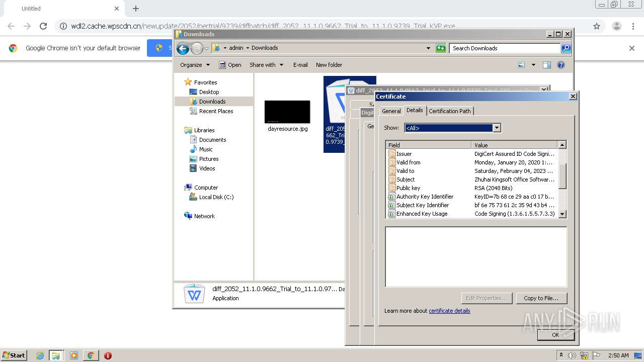Select the Subject Key Identifier row
The height and width of the screenshot is (362, 644).
472,205
